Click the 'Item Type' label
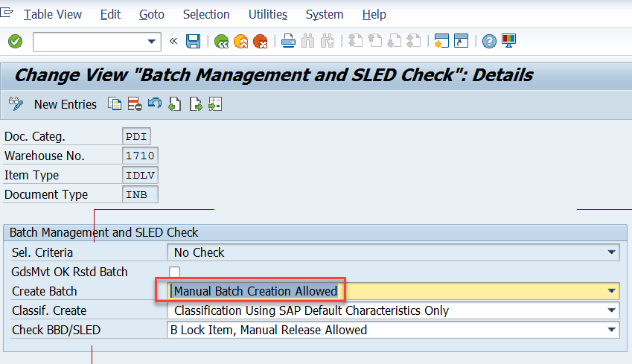 coord(31,175)
